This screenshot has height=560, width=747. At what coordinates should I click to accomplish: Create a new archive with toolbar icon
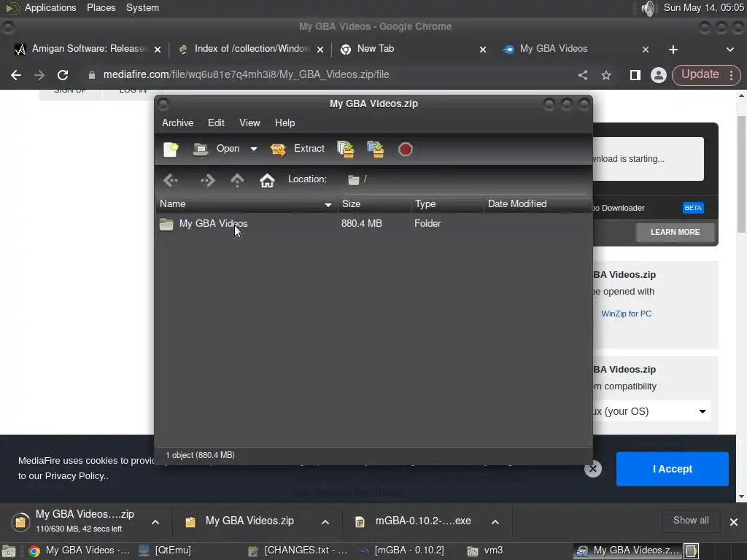click(171, 149)
